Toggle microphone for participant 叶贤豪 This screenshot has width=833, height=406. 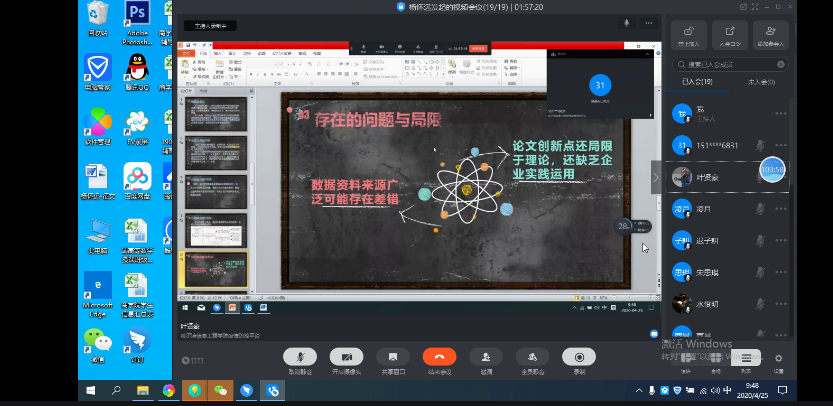coord(761,177)
